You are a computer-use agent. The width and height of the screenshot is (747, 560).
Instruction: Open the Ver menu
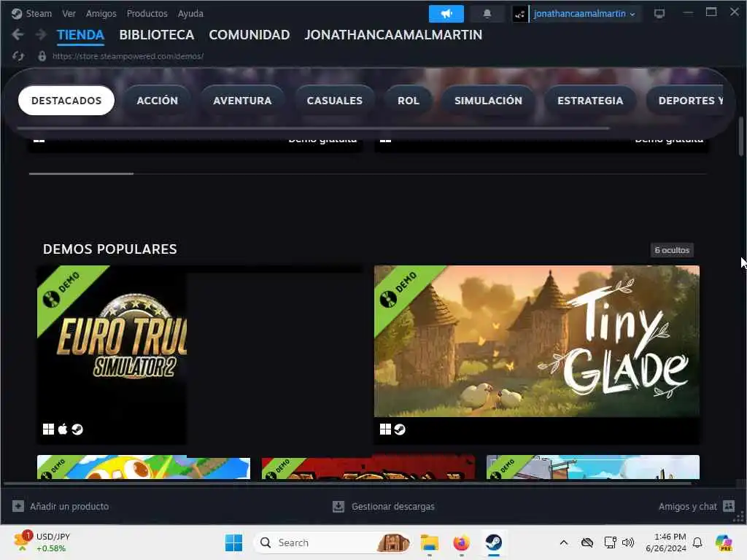(69, 13)
